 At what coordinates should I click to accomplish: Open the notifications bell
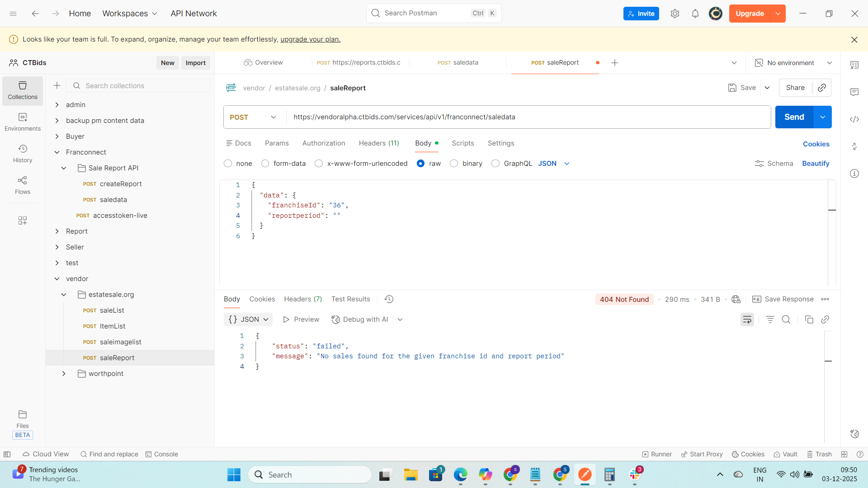tap(695, 14)
